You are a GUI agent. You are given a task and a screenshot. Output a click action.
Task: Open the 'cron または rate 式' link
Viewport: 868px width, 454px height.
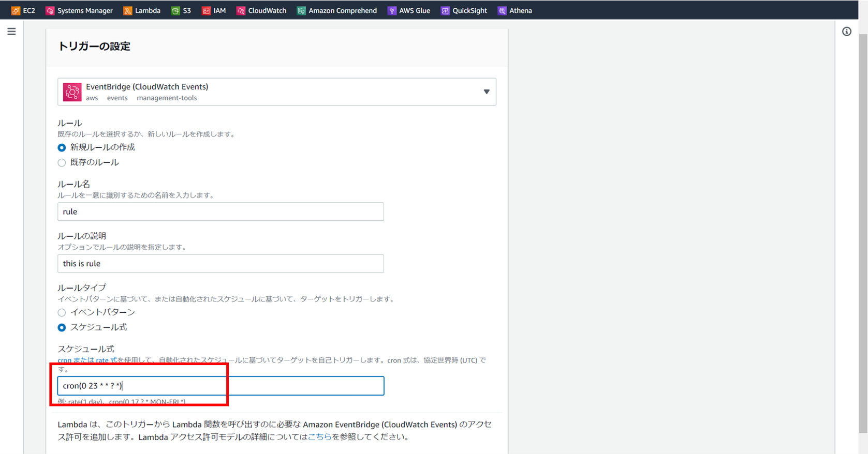(x=87, y=360)
